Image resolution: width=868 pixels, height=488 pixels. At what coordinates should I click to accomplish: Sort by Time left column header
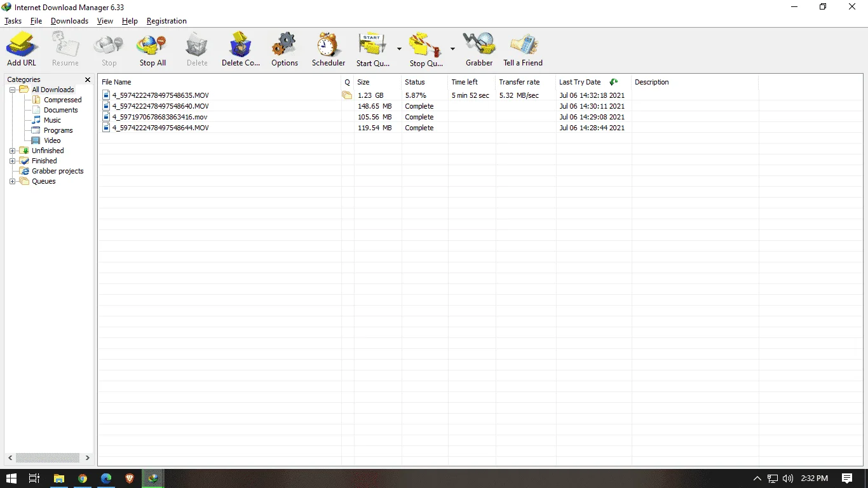(x=471, y=82)
